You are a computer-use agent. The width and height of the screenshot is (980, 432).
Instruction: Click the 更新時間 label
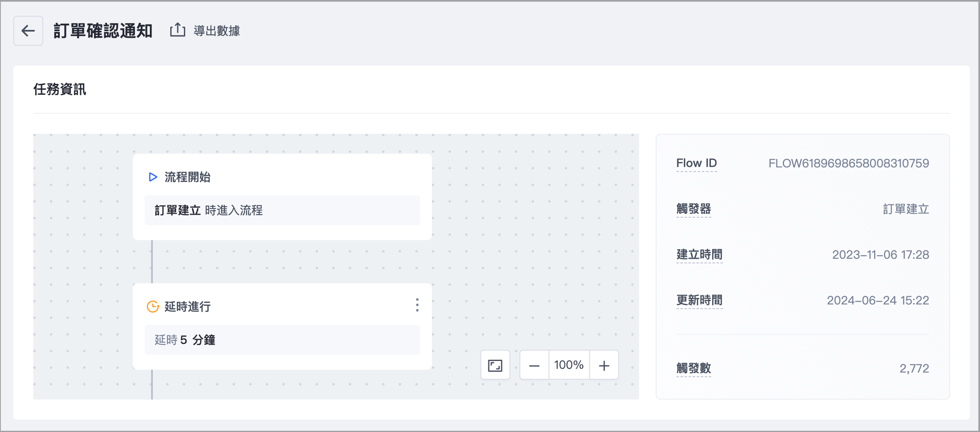pos(700,300)
